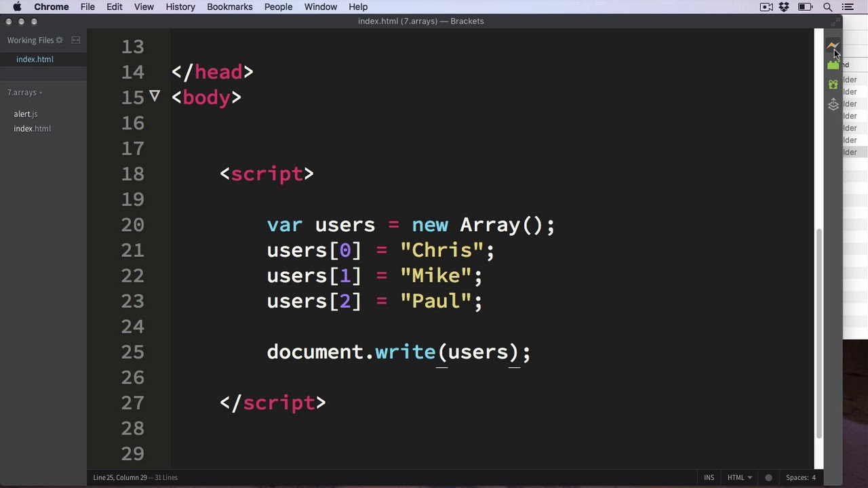The height and width of the screenshot is (488, 868).
Task: Toggle INS insert/overwrite mode
Action: point(709,478)
